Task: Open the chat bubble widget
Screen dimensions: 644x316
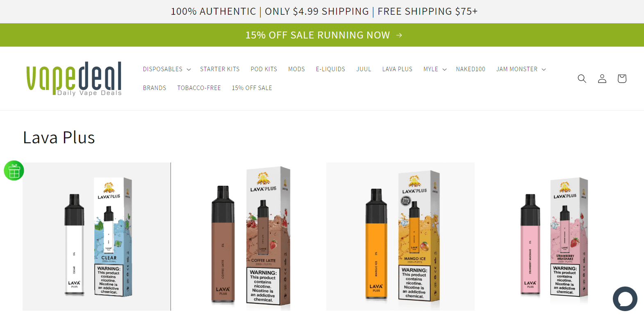Action: 625,299
